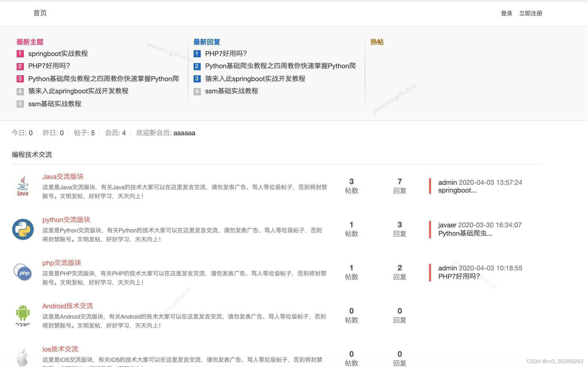The width and height of the screenshot is (588, 367).
Task: Click php board reply count 2
Action: [x=400, y=268]
